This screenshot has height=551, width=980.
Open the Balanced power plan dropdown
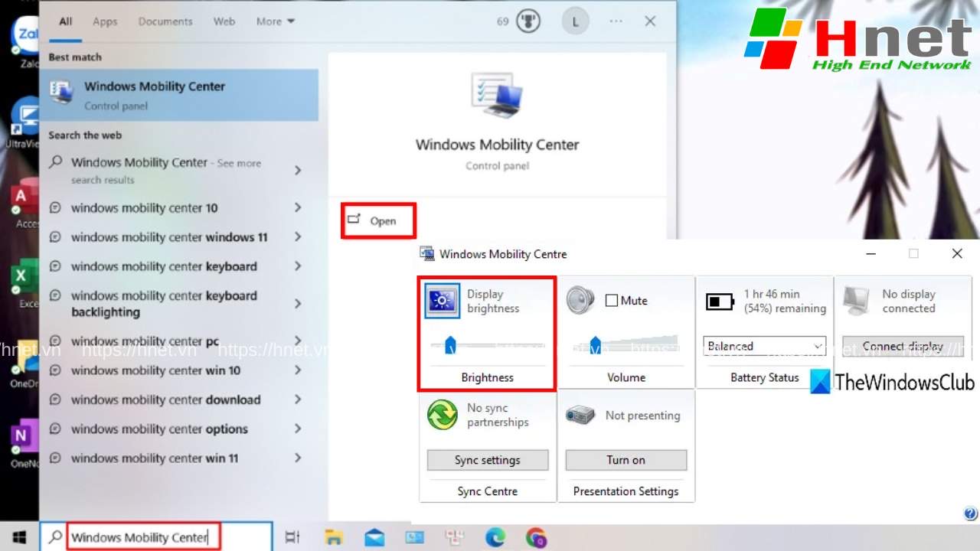(764, 346)
